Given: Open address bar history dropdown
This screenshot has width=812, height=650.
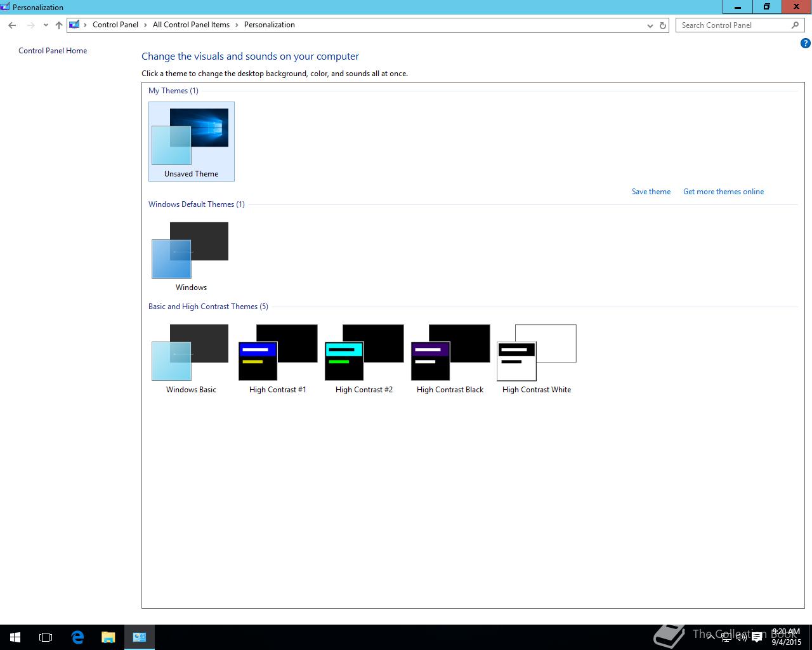Looking at the screenshot, I should 650,25.
